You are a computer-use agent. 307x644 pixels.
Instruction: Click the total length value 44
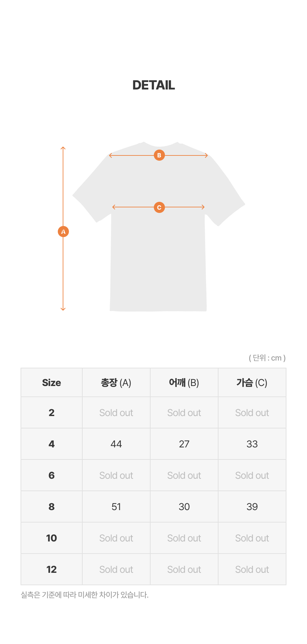(116, 444)
